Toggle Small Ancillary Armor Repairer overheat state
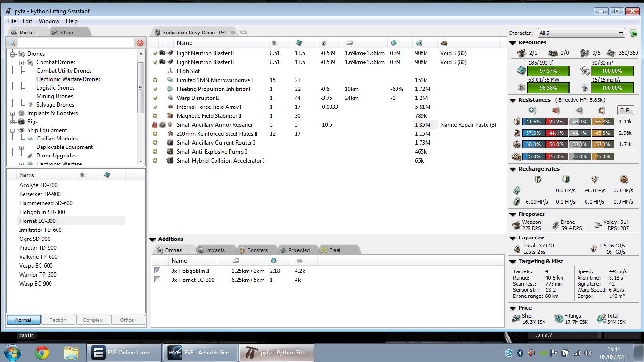 click(155, 125)
